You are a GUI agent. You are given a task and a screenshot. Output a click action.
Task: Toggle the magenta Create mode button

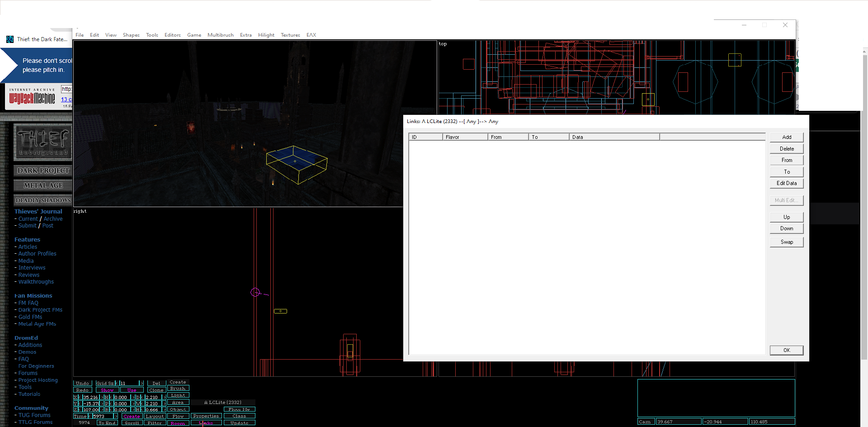132,416
